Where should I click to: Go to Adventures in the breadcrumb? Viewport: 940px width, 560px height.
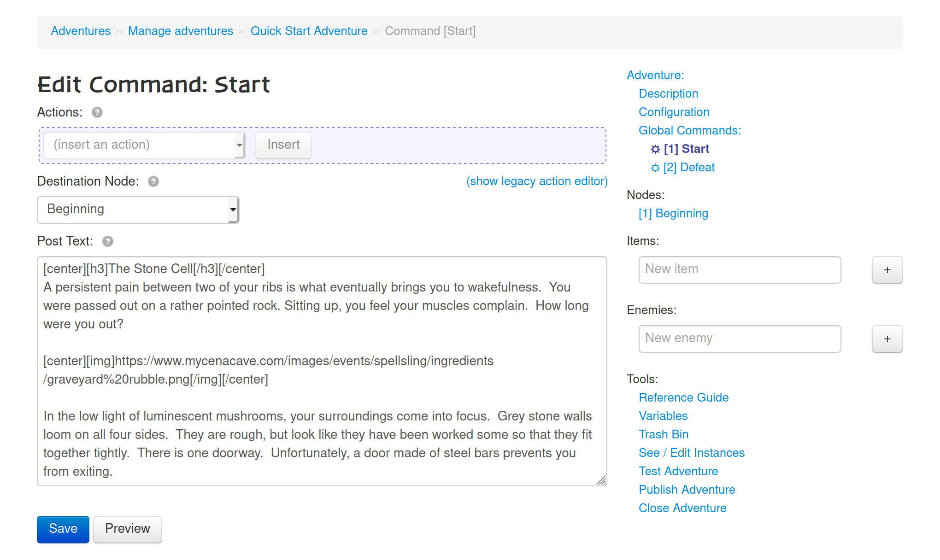81,31
